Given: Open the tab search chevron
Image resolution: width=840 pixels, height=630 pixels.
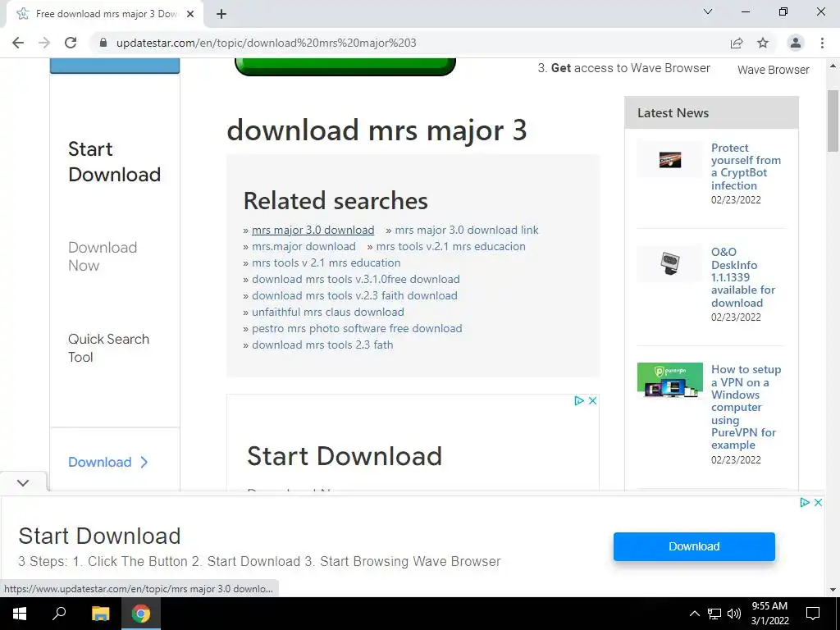Looking at the screenshot, I should coord(708,11).
